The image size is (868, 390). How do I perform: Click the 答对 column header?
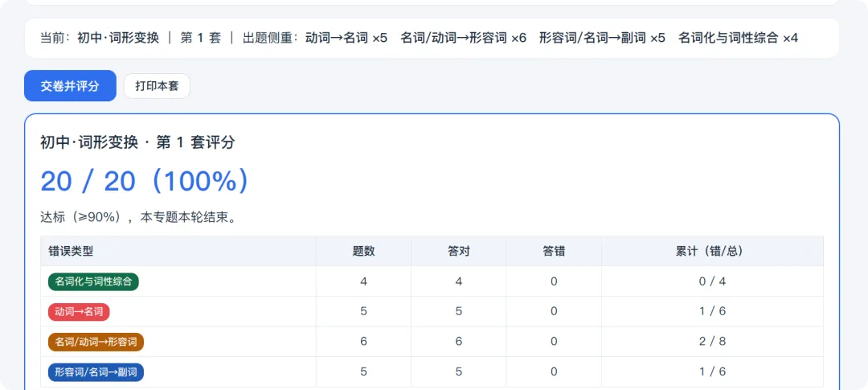pos(459,251)
